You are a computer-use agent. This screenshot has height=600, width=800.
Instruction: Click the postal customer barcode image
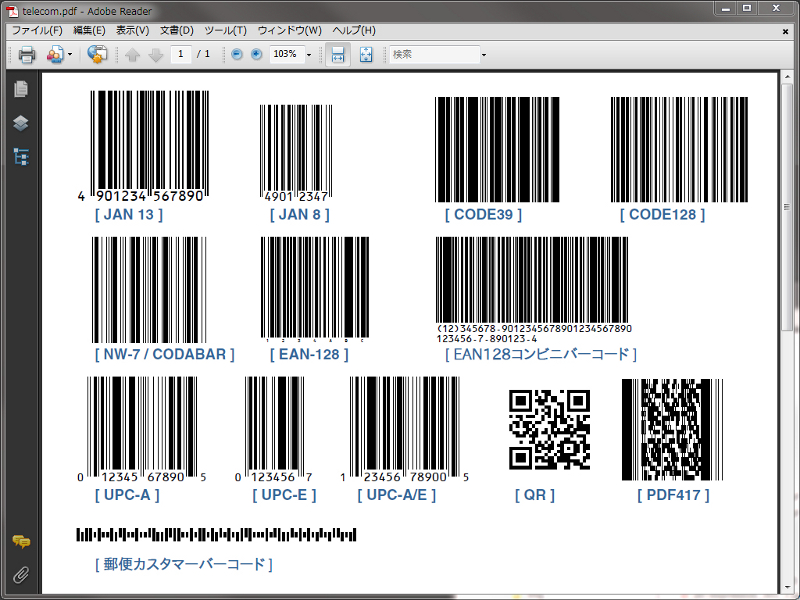[x=216, y=535]
